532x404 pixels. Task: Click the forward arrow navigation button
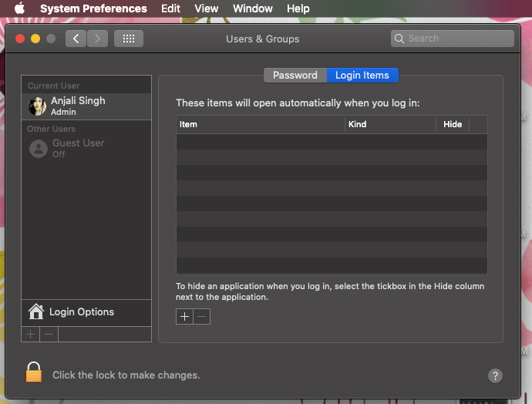tap(97, 39)
